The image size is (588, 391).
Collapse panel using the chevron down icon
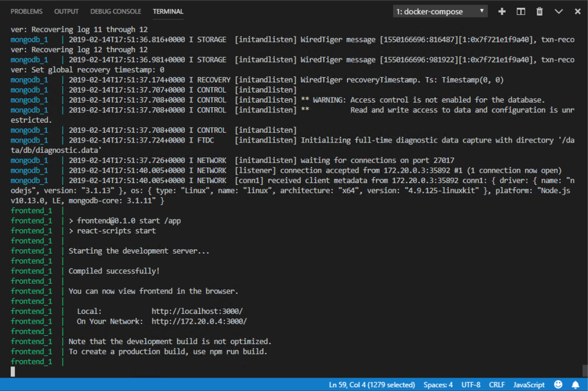tap(559, 12)
